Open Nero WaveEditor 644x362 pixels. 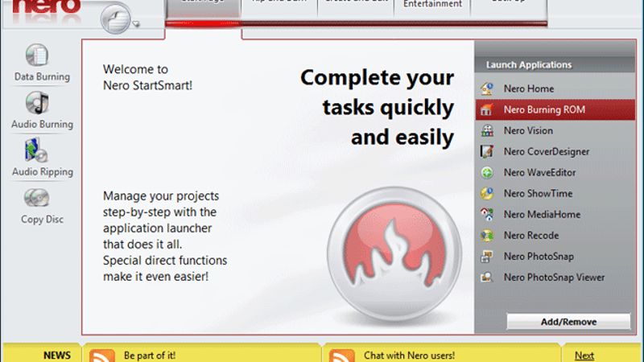point(555,172)
